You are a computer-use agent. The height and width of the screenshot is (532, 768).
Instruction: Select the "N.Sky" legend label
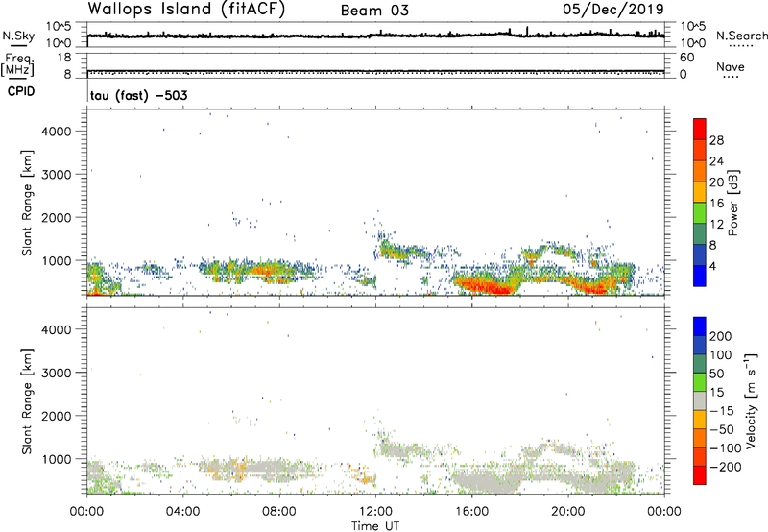tap(18, 36)
